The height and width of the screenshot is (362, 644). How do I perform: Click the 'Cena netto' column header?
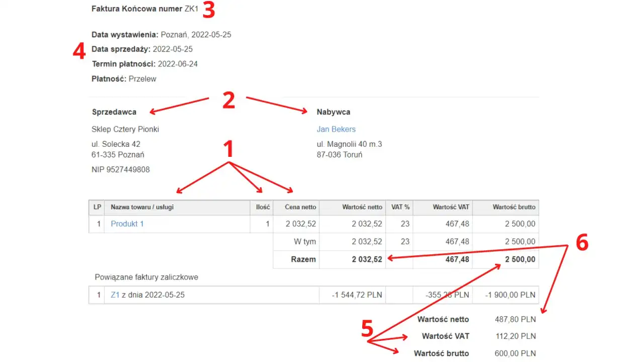tap(300, 207)
